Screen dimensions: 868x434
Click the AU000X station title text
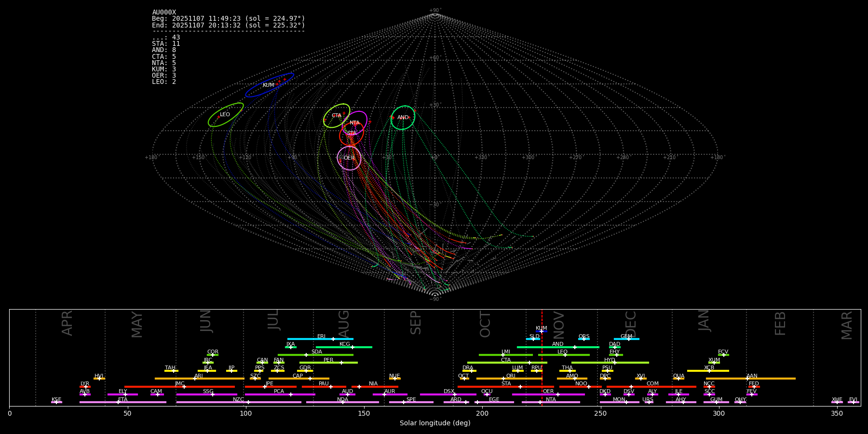click(164, 13)
